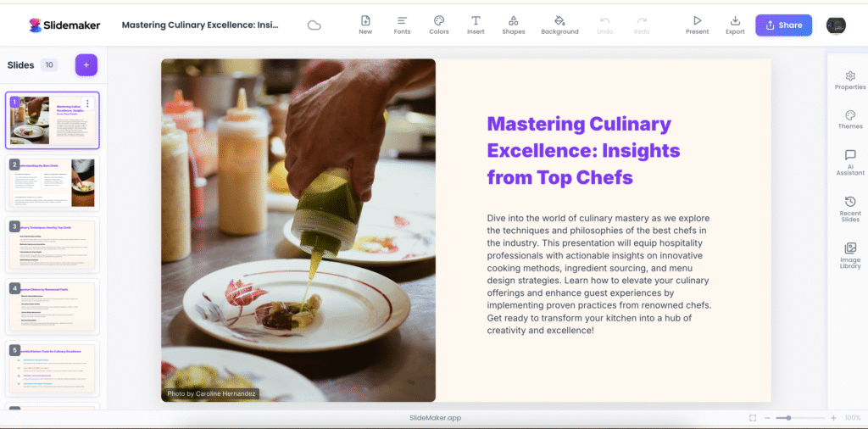Export the presentation
868x429 pixels.
[735, 24]
